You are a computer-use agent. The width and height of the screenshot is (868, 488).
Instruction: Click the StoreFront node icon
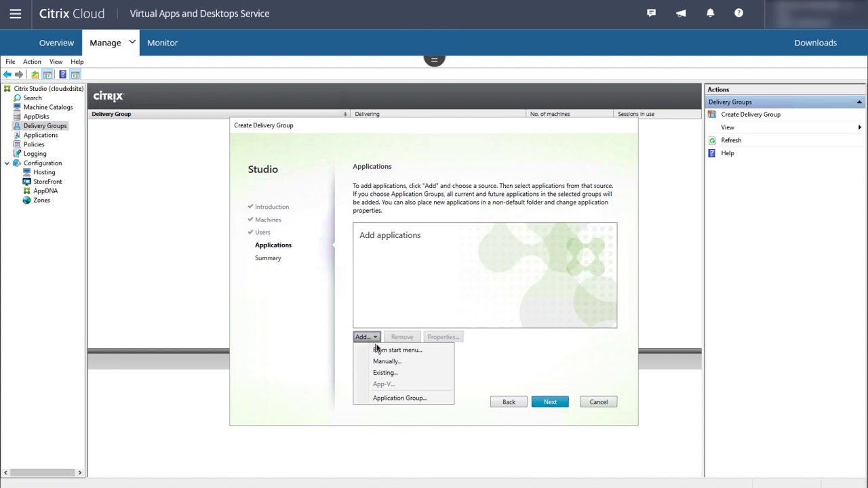click(x=27, y=182)
